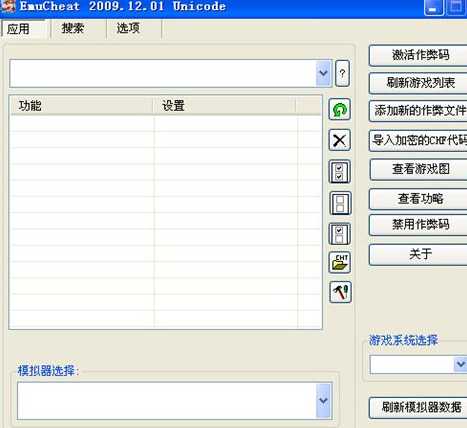Click the question mark help button
This screenshot has width=467, height=428.
pyautogui.click(x=342, y=74)
